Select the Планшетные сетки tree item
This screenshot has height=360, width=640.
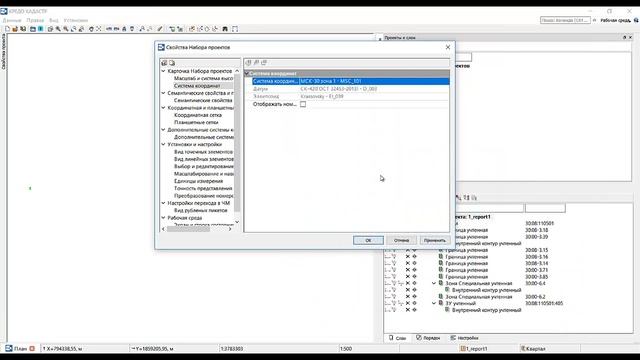point(196,122)
